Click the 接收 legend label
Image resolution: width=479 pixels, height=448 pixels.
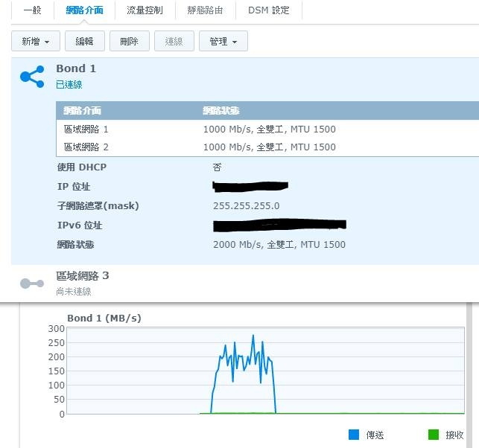point(454,435)
